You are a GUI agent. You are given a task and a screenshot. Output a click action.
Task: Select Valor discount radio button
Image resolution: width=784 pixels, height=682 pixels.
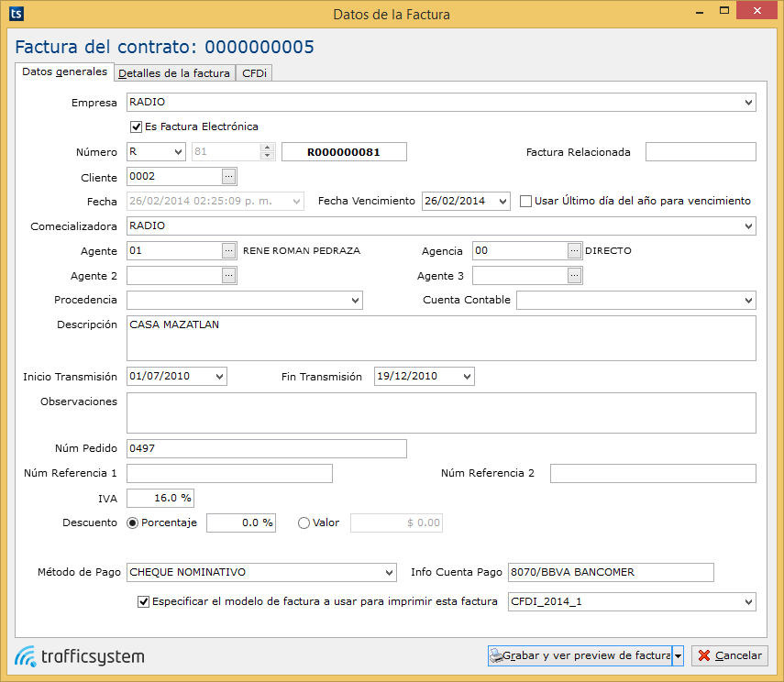[304, 523]
